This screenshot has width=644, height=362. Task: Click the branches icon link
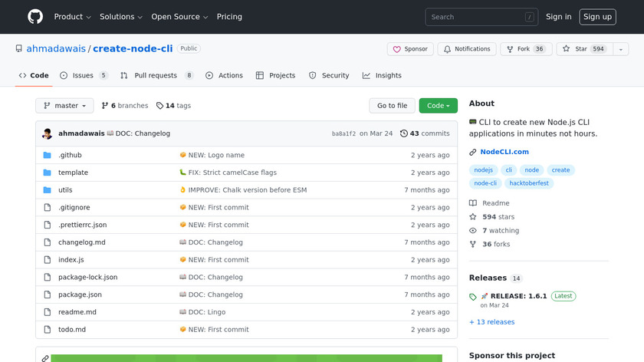[x=104, y=106]
